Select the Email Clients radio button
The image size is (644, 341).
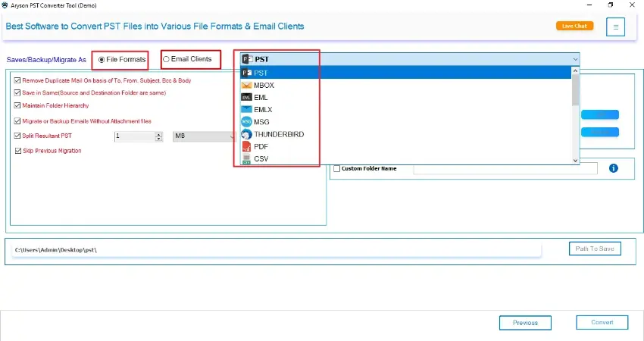tap(166, 59)
